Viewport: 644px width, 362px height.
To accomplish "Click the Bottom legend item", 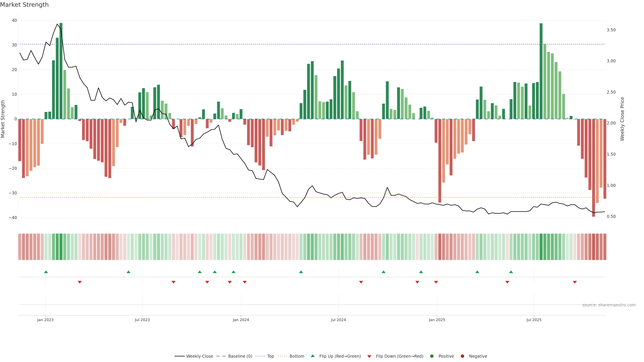I will point(297,356).
